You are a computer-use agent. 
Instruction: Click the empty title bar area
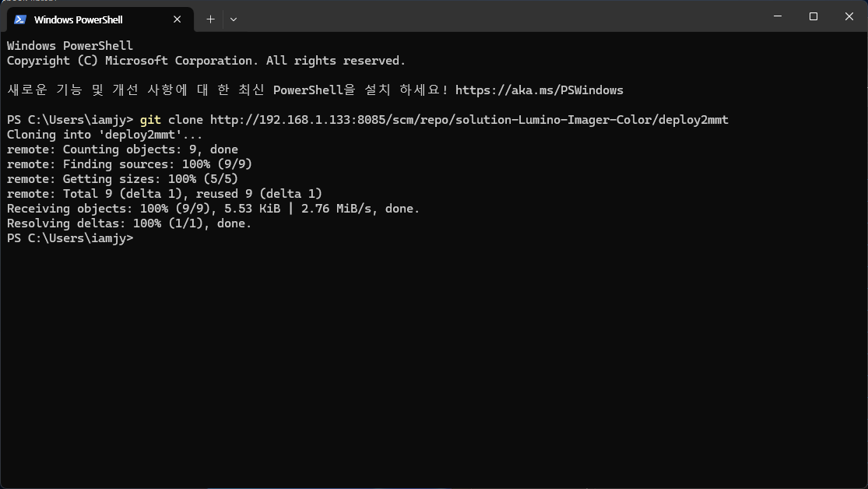click(498, 16)
